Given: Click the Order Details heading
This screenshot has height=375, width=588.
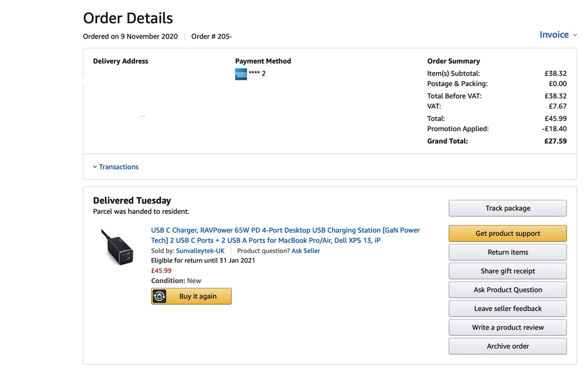Looking at the screenshot, I should (x=128, y=18).
